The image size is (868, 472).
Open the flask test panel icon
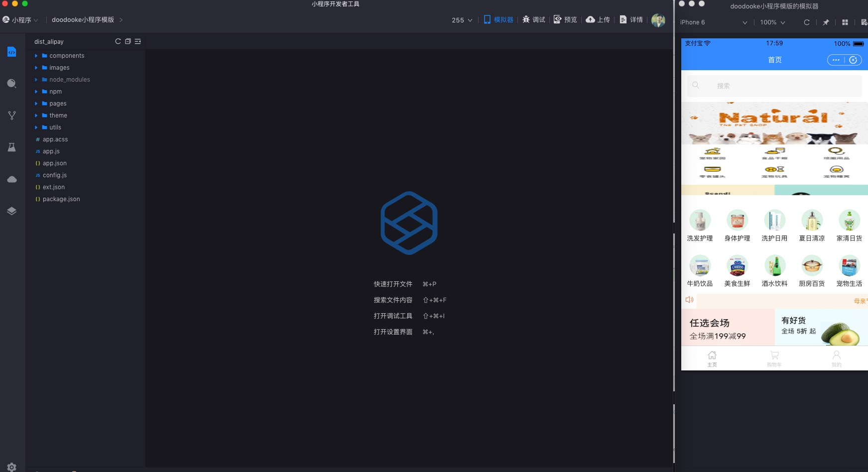[x=12, y=147]
